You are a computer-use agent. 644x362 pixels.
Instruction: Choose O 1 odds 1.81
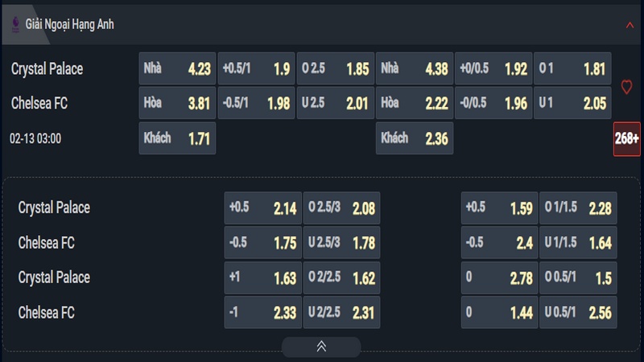coord(572,68)
